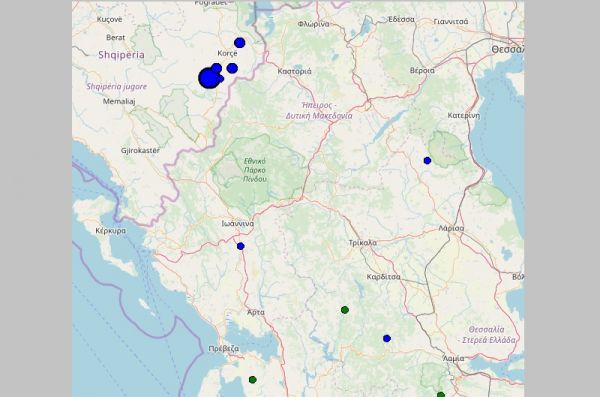Click the green marker below Λαμία
The height and width of the screenshot is (397, 600).
pyautogui.click(x=441, y=394)
